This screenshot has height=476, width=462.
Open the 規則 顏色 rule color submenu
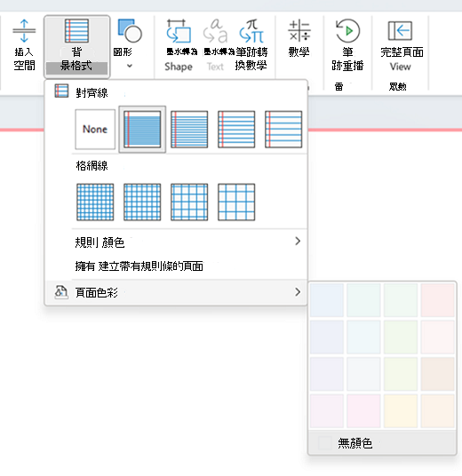(176, 242)
